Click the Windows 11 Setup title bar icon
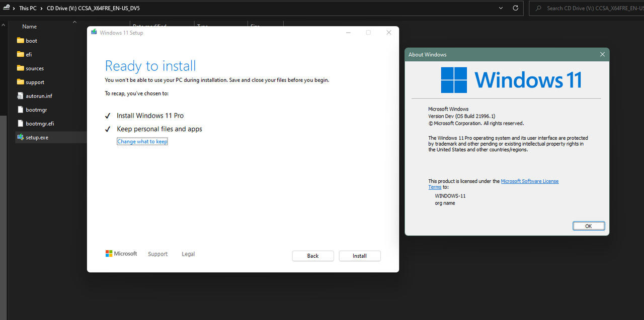Screen dimensions: 644x320 (94, 33)
